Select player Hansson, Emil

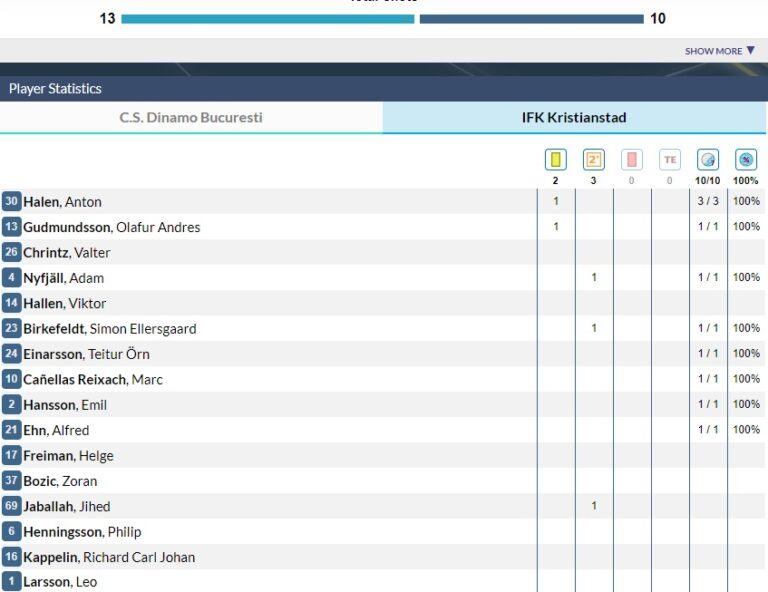(65, 405)
